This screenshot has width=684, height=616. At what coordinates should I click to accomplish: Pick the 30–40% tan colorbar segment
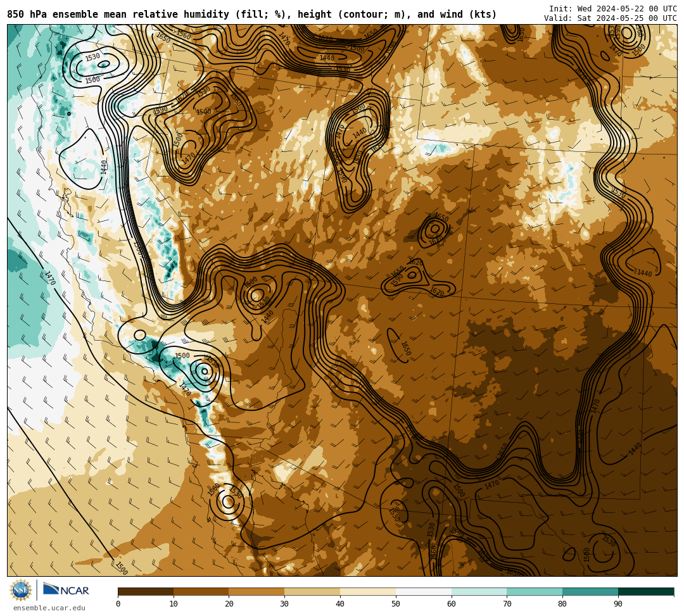(x=312, y=591)
